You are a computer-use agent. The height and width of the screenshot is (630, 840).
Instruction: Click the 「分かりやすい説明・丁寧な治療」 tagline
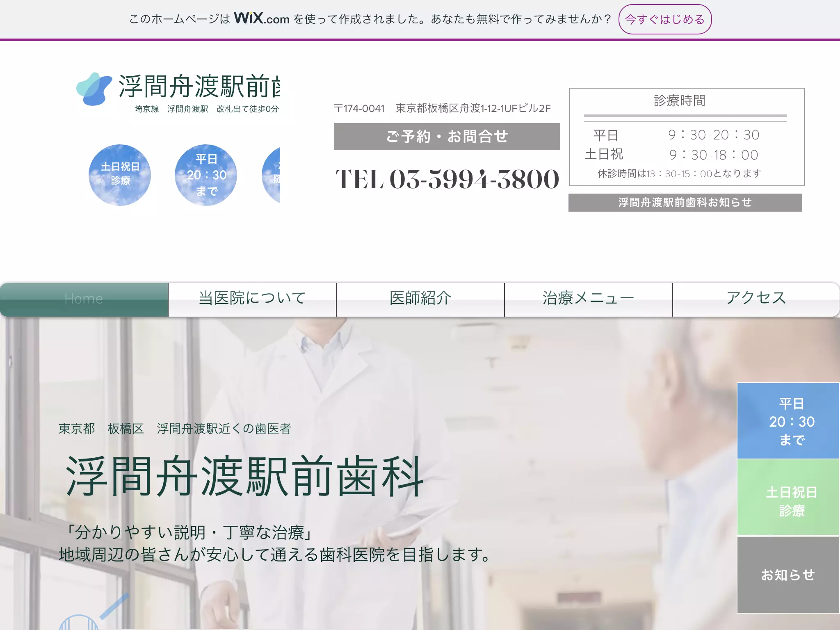coord(189,532)
